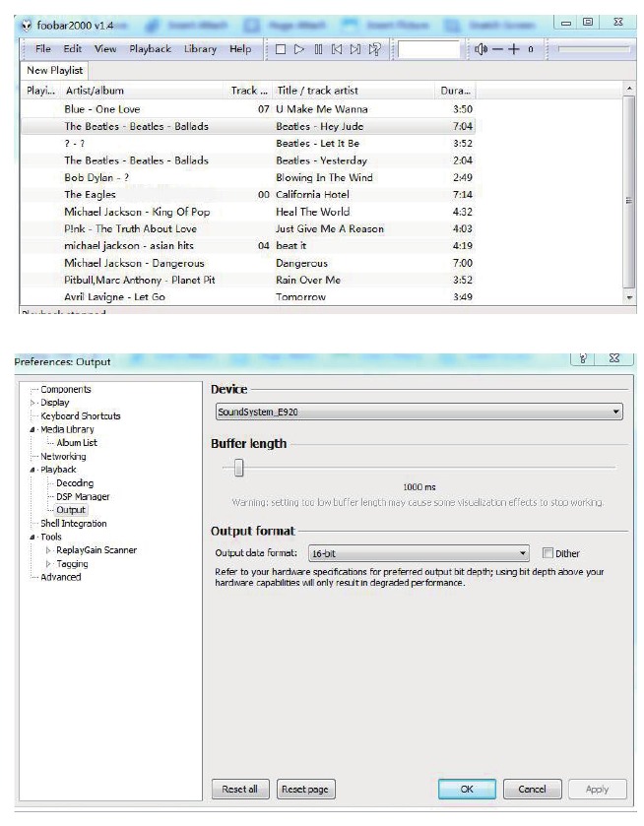Select the New Playlist tab
The width and height of the screenshot is (644, 826).
point(54,70)
